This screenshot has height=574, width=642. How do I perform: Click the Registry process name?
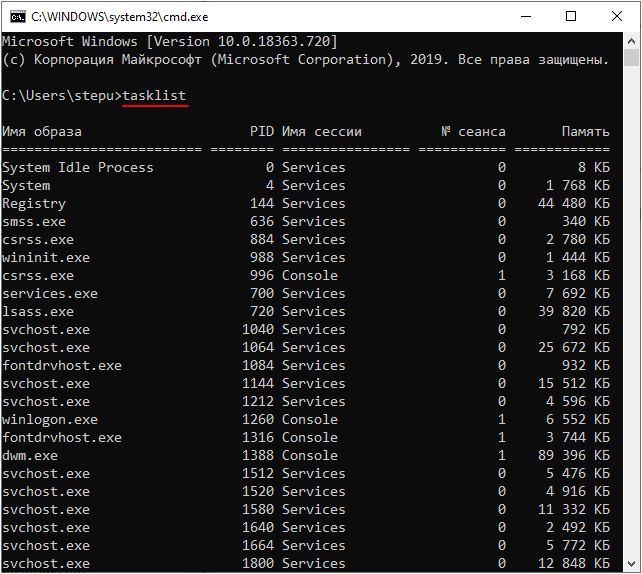pyautogui.click(x=34, y=204)
